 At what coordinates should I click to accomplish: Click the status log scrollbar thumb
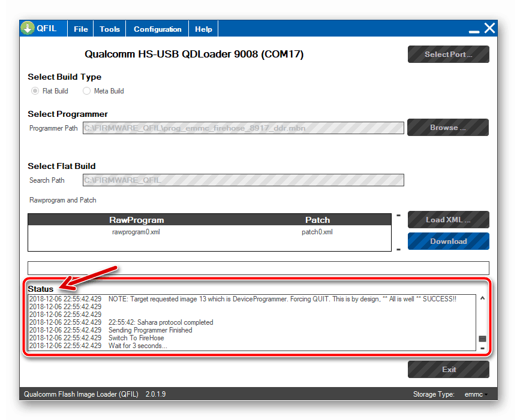tap(482, 339)
